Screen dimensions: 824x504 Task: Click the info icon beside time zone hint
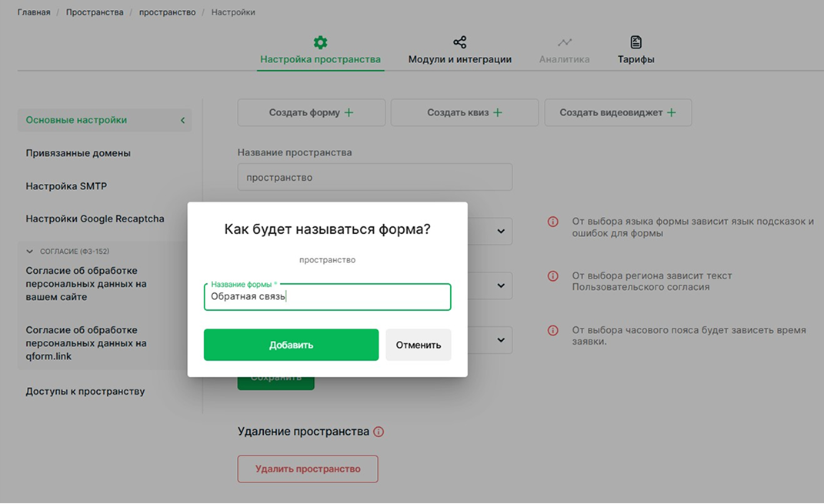click(x=552, y=331)
